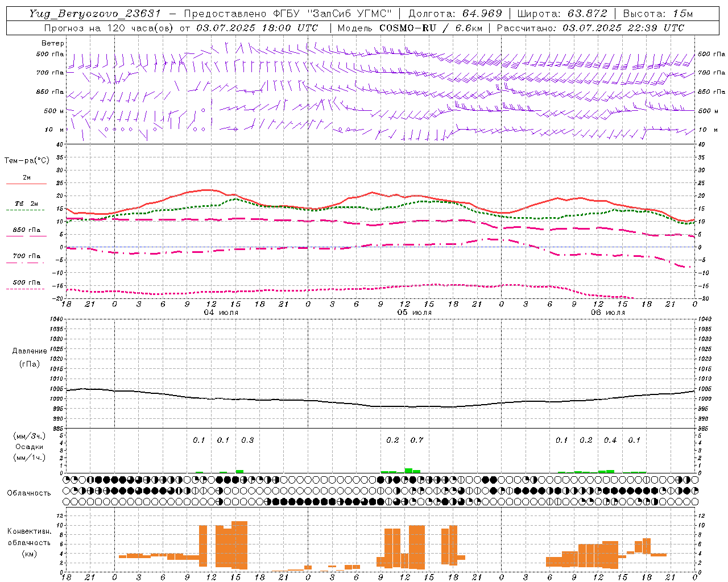728x582 pixels.
Task: Click the Модель COSMO-RU / 6.6км label
Action: [x=409, y=28]
